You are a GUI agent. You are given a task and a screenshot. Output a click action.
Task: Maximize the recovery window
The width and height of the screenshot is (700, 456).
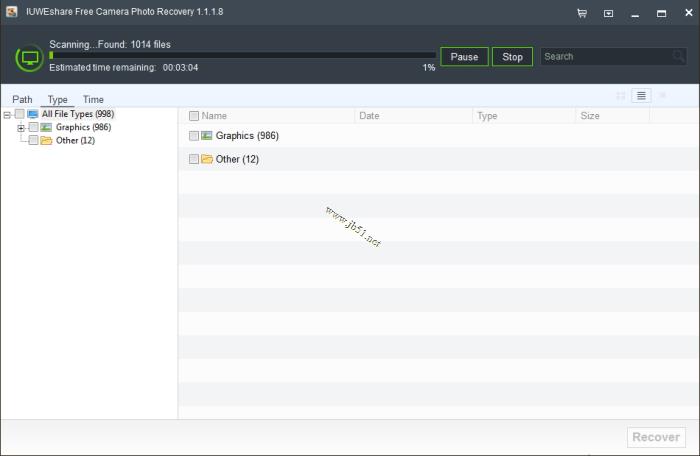click(661, 13)
